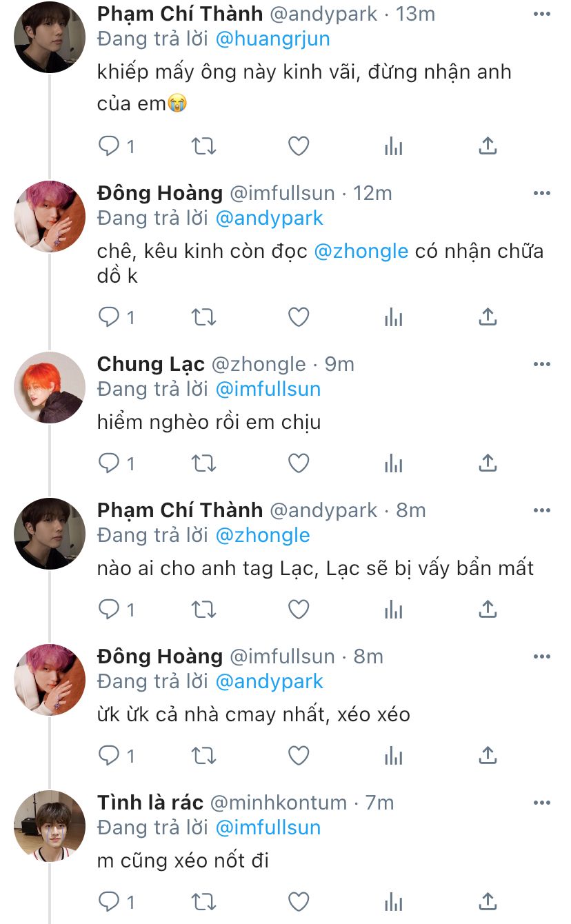Share Tình là rác's tweet
Screen dimensions: 571x924
click(488, 902)
